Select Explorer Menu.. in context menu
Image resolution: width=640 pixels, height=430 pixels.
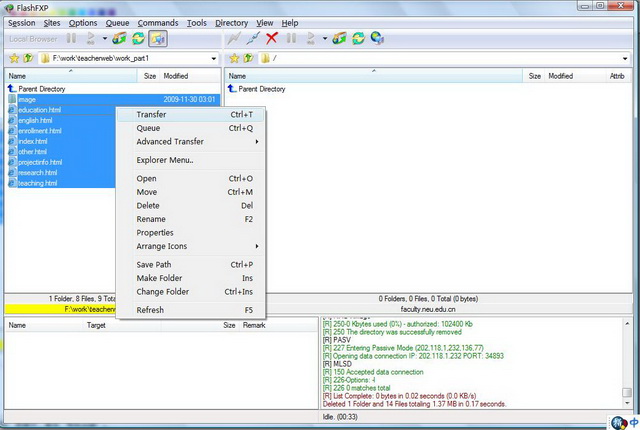[x=191, y=160]
